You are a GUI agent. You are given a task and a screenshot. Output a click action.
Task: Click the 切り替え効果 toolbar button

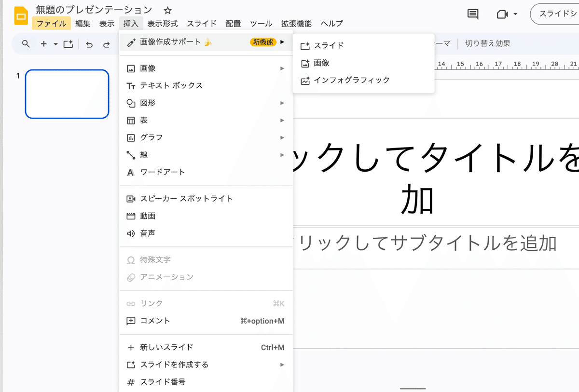pyautogui.click(x=487, y=43)
